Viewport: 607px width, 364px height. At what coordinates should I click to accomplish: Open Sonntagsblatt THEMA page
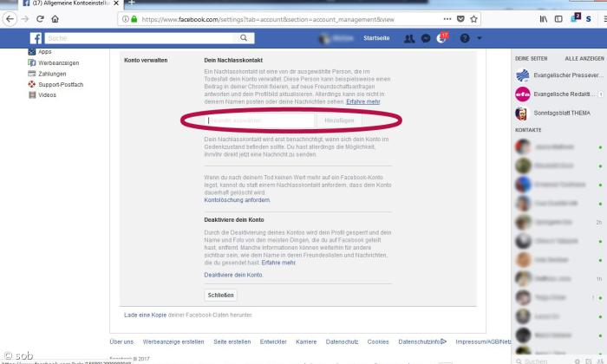[562, 113]
